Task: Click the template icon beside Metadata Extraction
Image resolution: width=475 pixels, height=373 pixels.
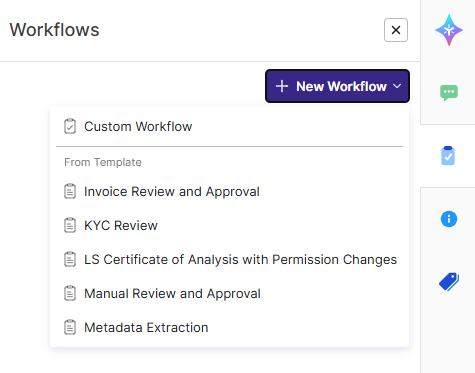Action: click(70, 327)
